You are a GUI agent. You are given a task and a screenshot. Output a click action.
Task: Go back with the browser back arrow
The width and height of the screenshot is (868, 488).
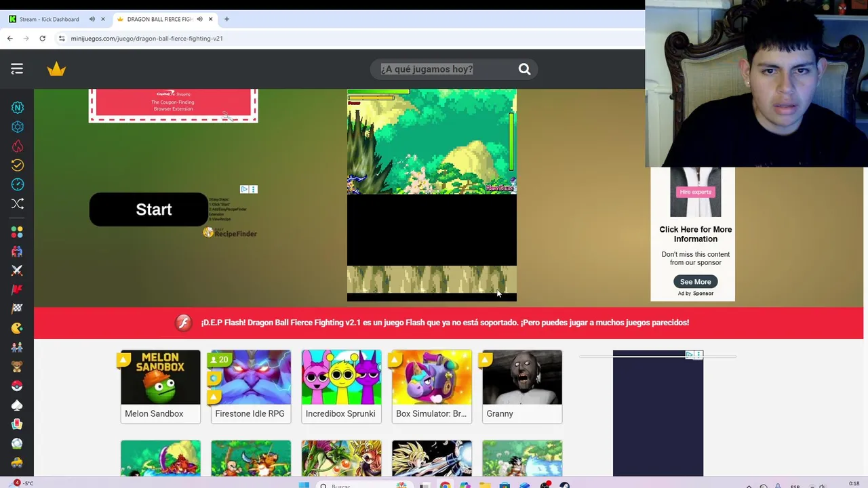[x=10, y=39]
